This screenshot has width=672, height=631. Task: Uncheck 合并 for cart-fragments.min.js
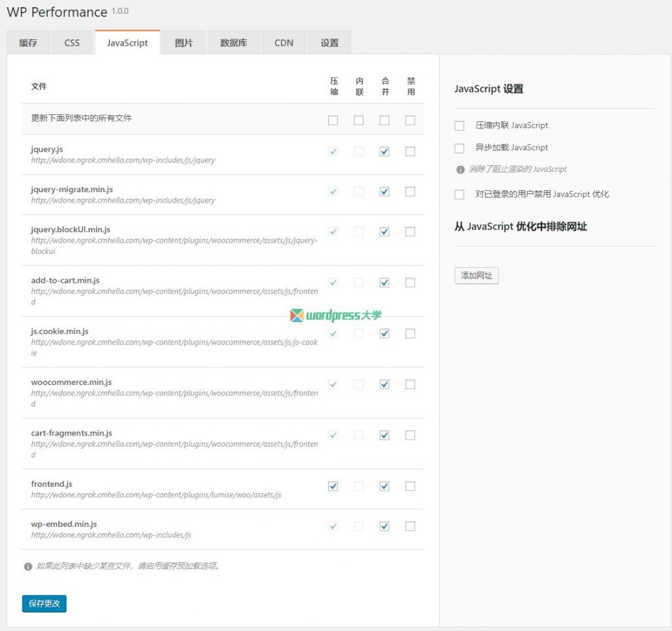pos(385,436)
